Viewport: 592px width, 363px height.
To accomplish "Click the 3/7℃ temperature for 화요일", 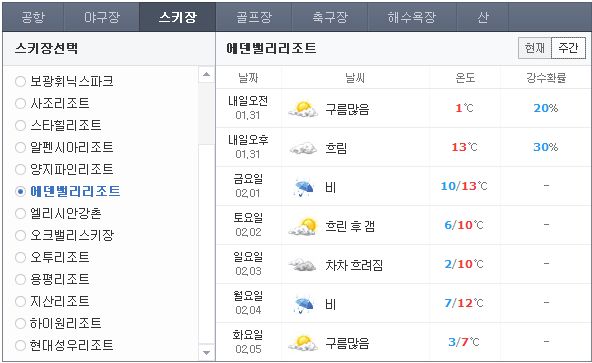I will click(x=464, y=342).
